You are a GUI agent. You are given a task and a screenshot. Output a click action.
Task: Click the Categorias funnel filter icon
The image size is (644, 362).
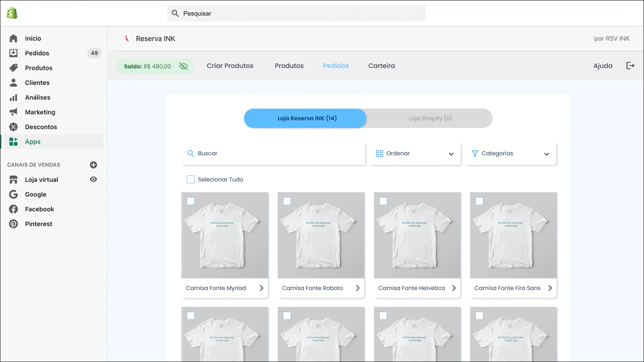pyautogui.click(x=475, y=153)
